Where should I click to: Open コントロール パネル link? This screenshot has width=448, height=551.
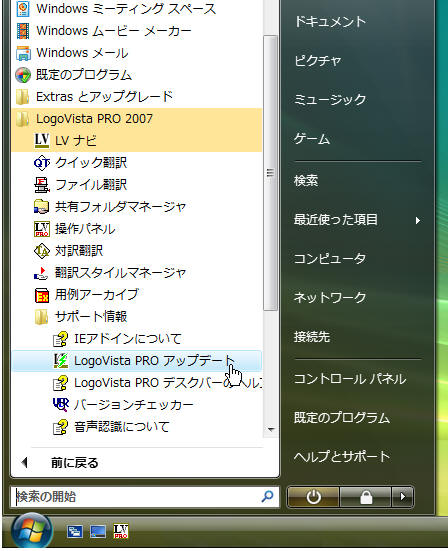(x=350, y=379)
